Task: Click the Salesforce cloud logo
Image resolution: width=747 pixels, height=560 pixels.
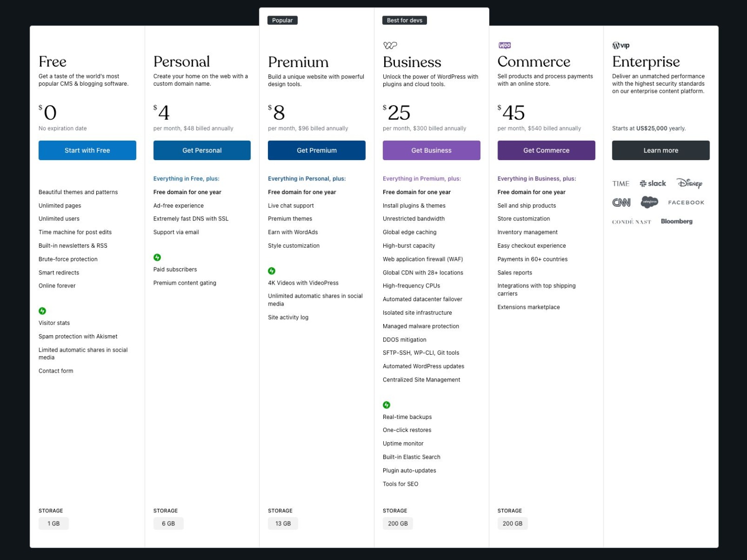Action: 649,202
